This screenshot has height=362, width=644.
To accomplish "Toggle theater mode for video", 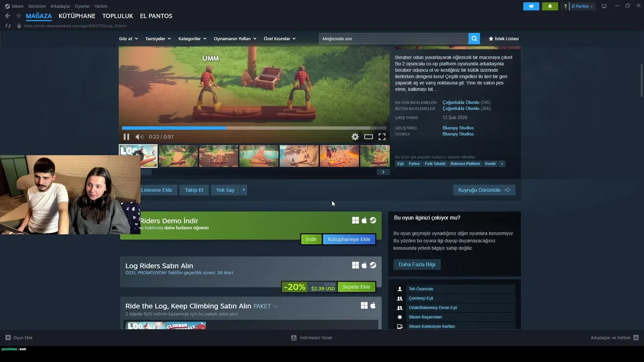I will tap(368, 137).
